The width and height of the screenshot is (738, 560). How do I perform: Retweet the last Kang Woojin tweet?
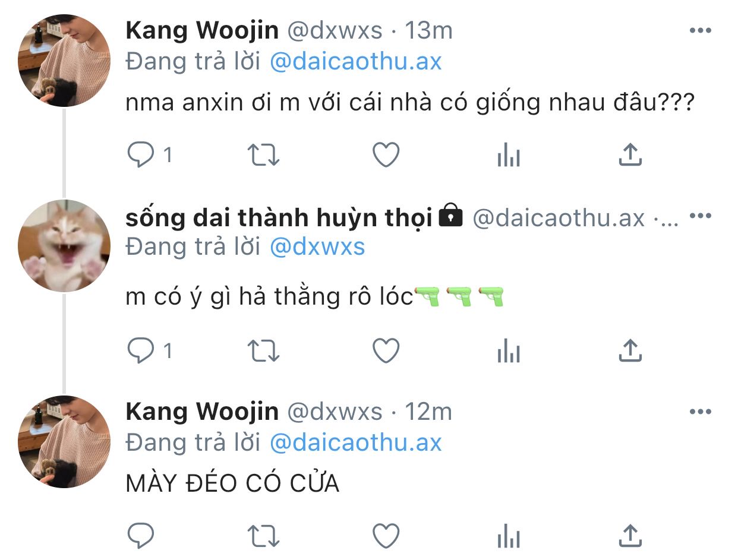[263, 537]
